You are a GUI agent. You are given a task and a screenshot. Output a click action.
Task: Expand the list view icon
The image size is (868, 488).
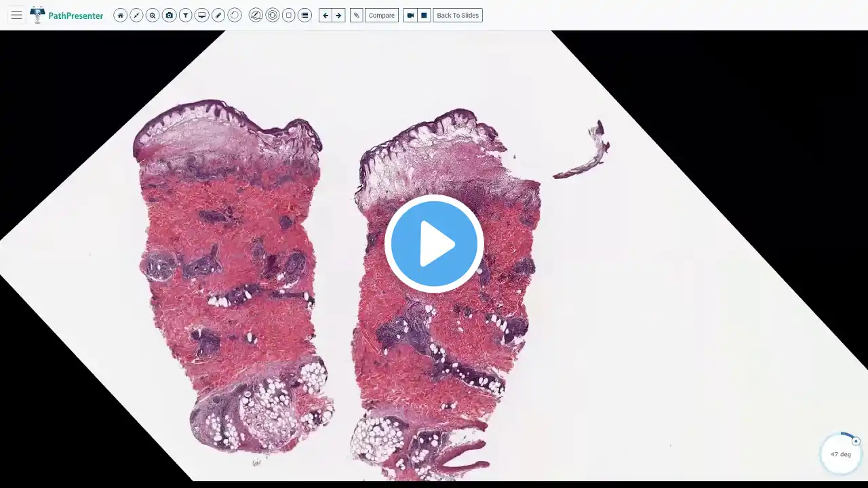point(304,15)
